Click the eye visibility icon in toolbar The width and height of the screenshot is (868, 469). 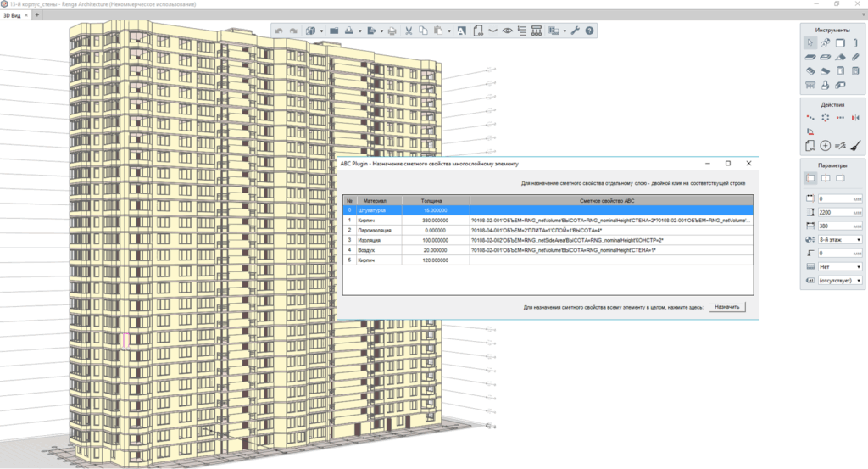coord(508,31)
